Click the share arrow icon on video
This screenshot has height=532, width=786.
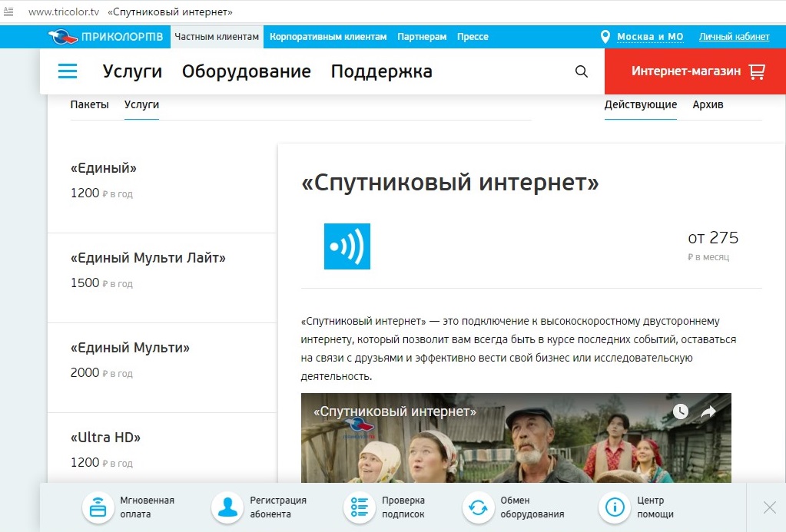(708, 411)
